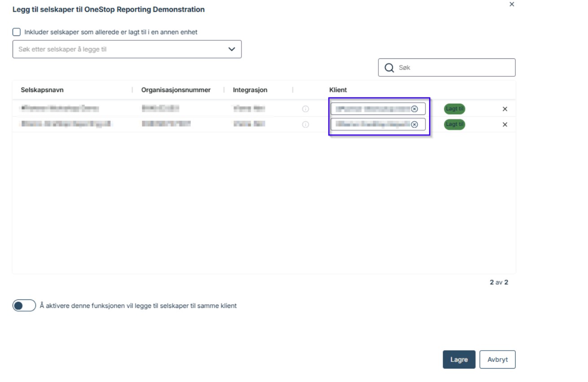The height and width of the screenshot is (382, 588).
Task: Check Inkluder selskaper som allerede er lagt til
Action: click(17, 32)
